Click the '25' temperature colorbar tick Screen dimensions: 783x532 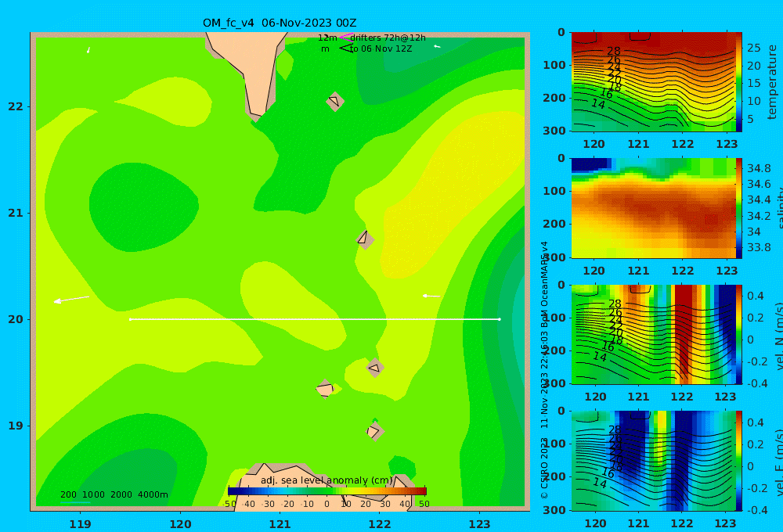tap(753, 48)
